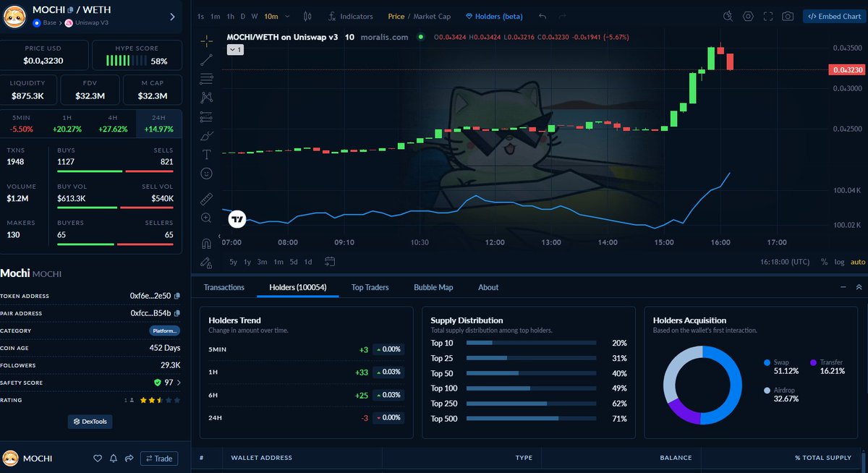
Task: Select the text annotation tool
Action: pyautogui.click(x=206, y=154)
